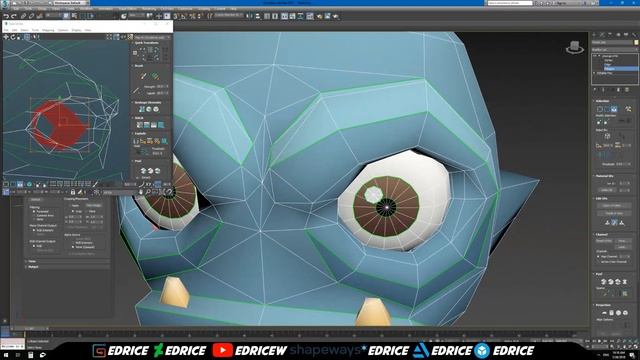Click first Stitch icon in Stitch rollout
The width and height of the screenshot is (640, 360).
pyautogui.click(x=139, y=124)
